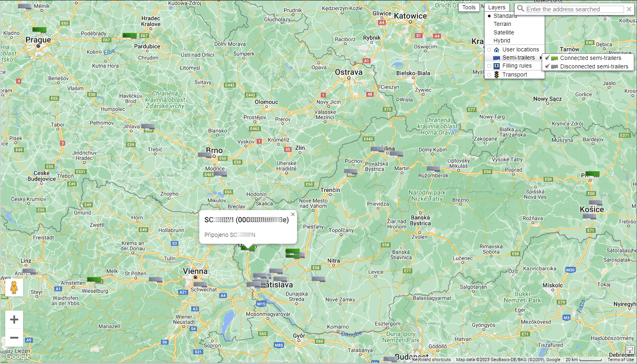
Task: Zoom in the map with plus button
Action: pos(14,319)
